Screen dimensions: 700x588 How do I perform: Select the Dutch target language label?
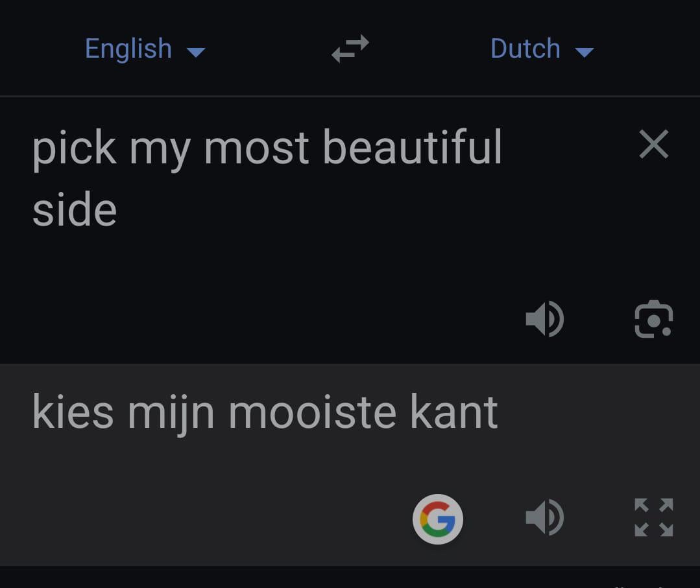coord(525,49)
